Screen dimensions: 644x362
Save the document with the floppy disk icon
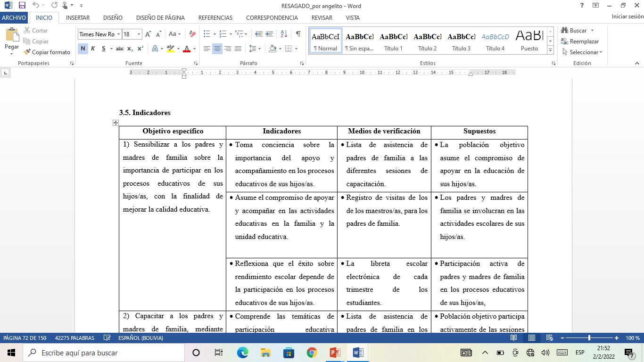[x=22, y=6]
